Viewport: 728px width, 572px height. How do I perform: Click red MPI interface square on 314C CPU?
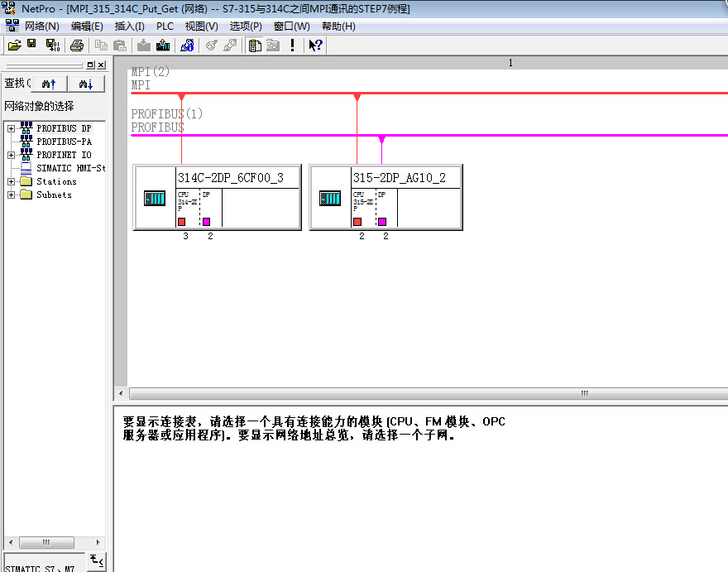181,222
